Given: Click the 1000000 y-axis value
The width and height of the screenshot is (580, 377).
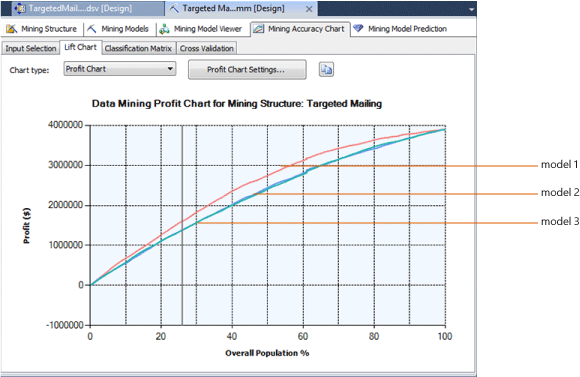Looking at the screenshot, I should [65, 245].
